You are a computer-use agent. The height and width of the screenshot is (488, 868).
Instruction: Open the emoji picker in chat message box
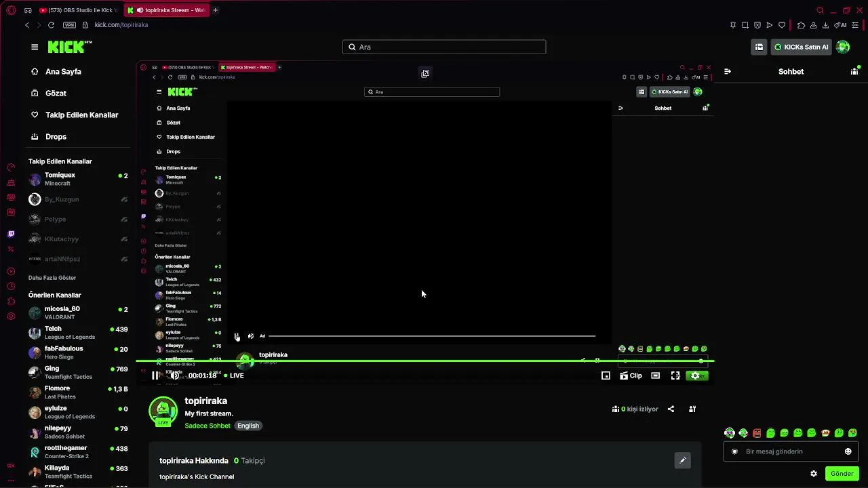pyautogui.click(x=848, y=451)
